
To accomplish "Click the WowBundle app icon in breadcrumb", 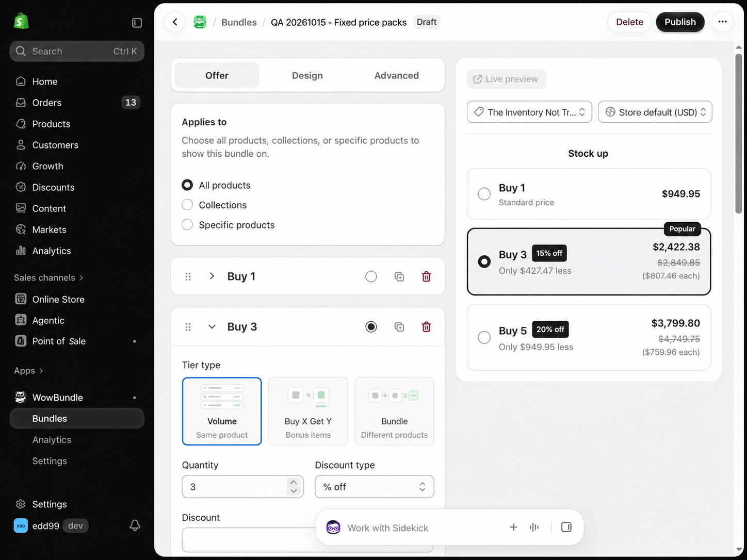I will [x=200, y=22].
